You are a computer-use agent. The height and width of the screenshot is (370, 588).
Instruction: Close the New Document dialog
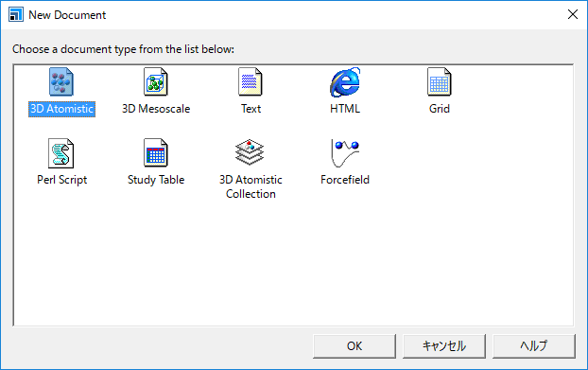(x=573, y=14)
